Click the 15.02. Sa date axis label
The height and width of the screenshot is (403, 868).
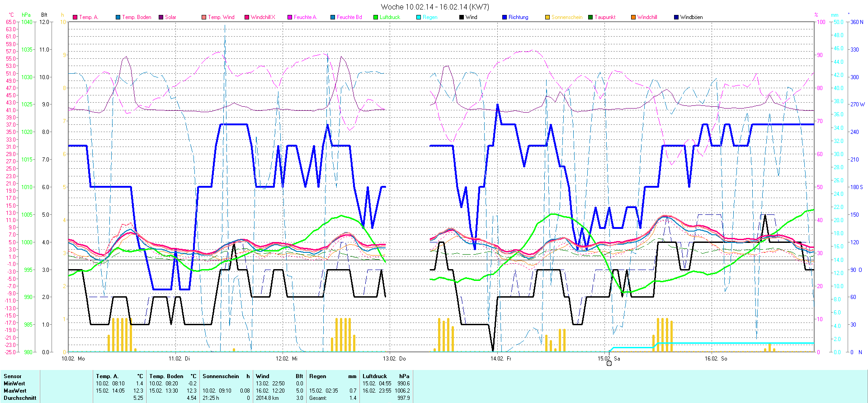pos(609,359)
